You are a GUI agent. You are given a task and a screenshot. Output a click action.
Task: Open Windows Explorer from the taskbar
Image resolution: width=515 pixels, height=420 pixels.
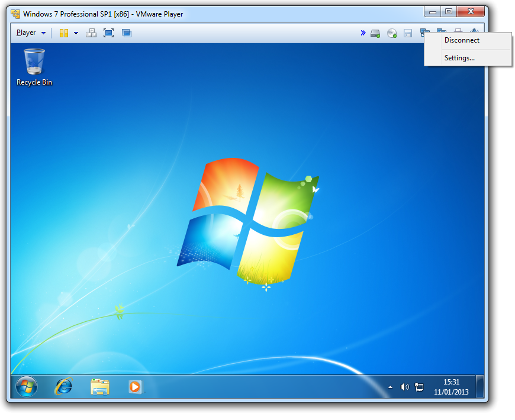[99, 387]
